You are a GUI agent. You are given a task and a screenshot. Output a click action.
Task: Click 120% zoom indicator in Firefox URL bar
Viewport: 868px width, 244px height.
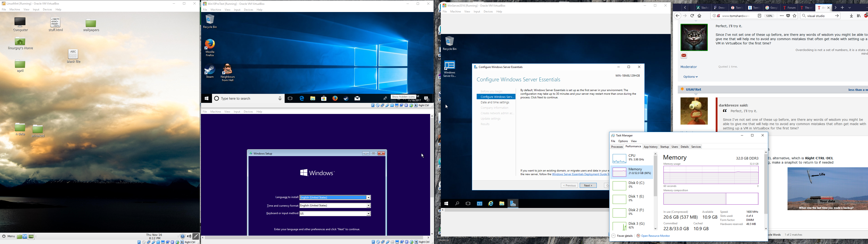pos(769,16)
